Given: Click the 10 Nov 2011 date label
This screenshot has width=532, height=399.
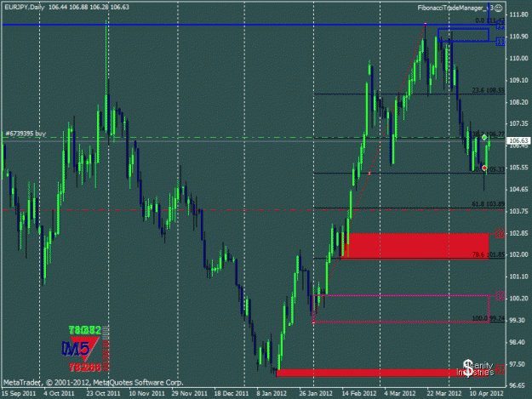Looking at the screenshot, I should 147,393.
